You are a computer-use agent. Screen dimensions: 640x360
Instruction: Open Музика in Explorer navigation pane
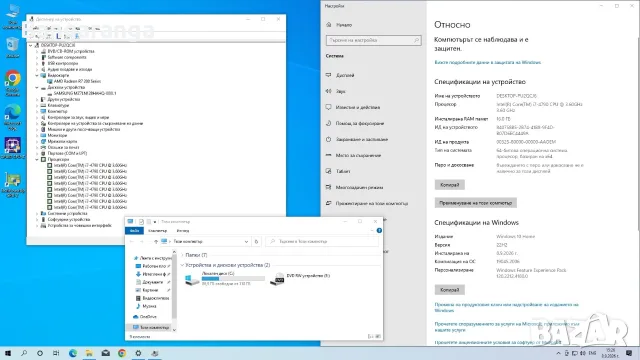click(x=149, y=306)
